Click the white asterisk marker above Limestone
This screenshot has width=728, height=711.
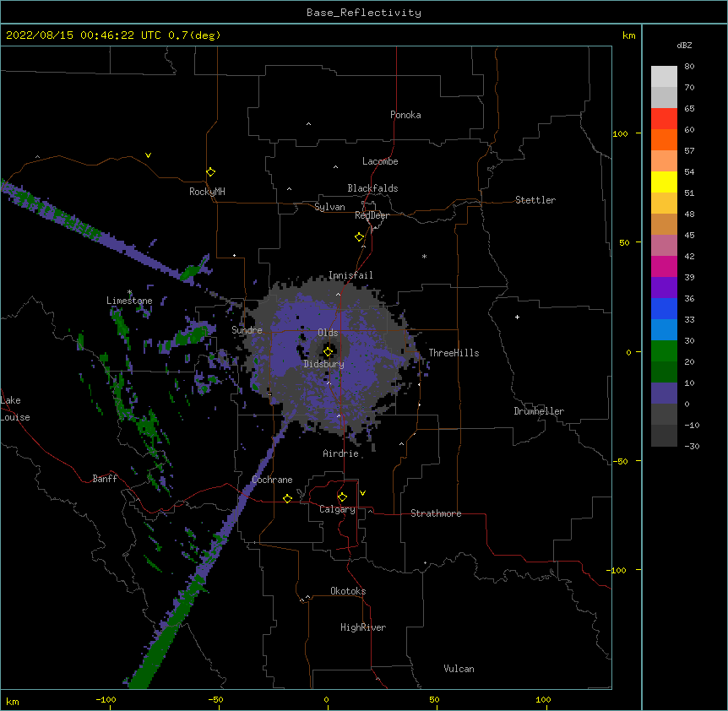point(129,292)
